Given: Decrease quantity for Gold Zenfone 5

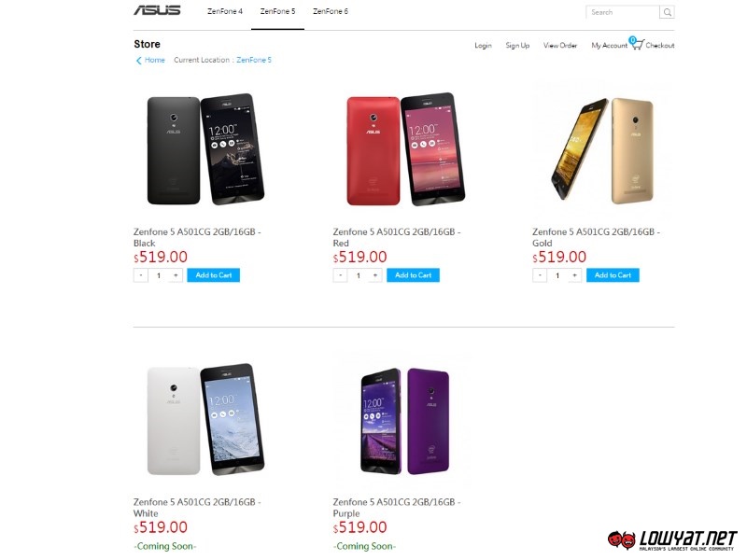Looking at the screenshot, I should pyautogui.click(x=540, y=275).
